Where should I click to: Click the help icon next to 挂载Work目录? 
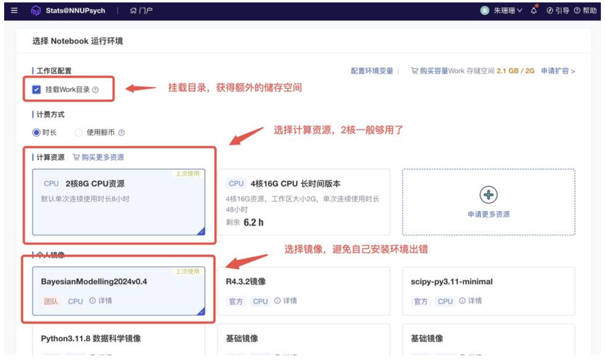96,90
